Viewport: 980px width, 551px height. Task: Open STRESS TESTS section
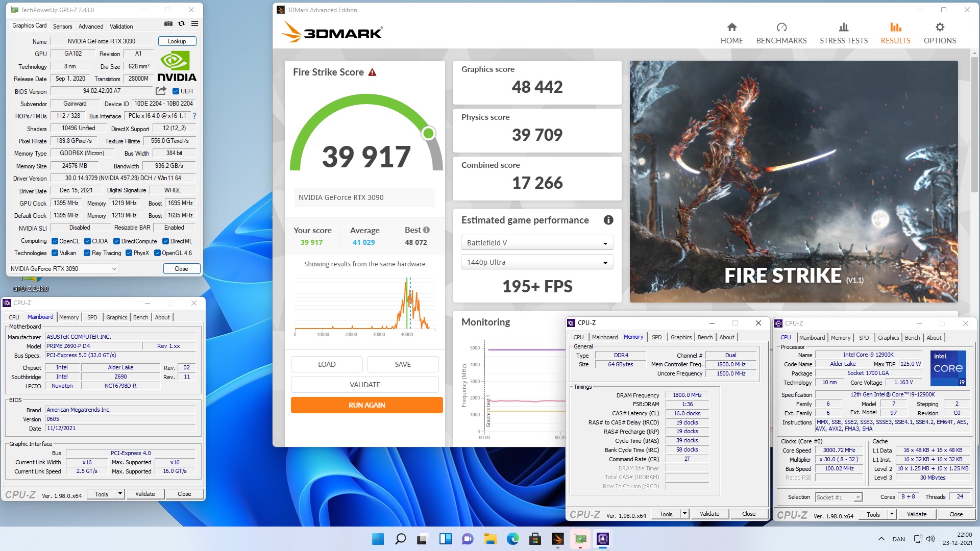point(843,33)
